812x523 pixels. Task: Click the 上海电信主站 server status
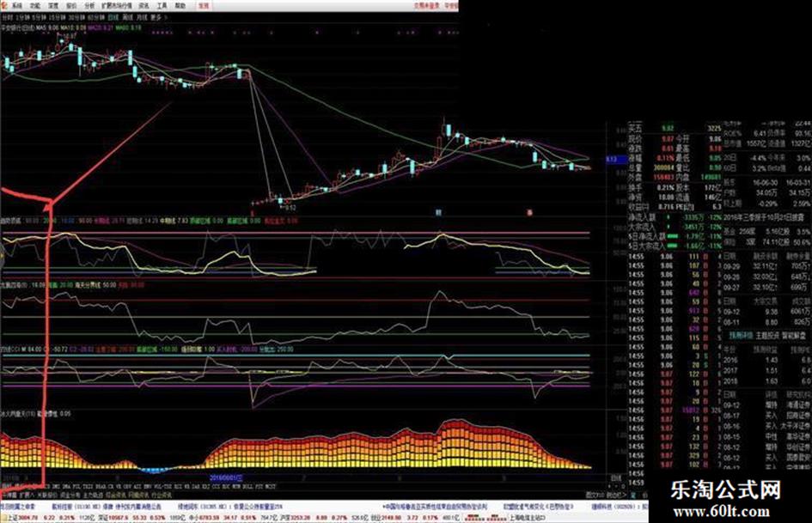pos(527,517)
